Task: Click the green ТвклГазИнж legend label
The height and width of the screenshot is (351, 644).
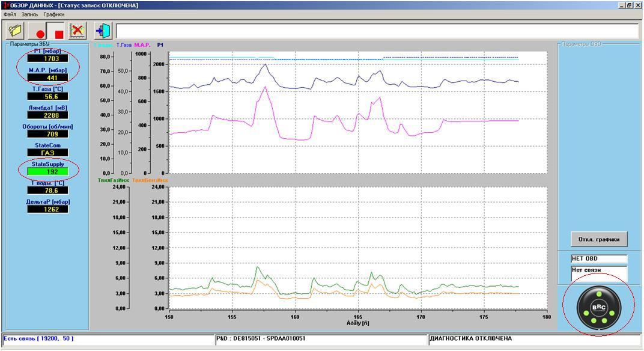Action: (x=114, y=180)
